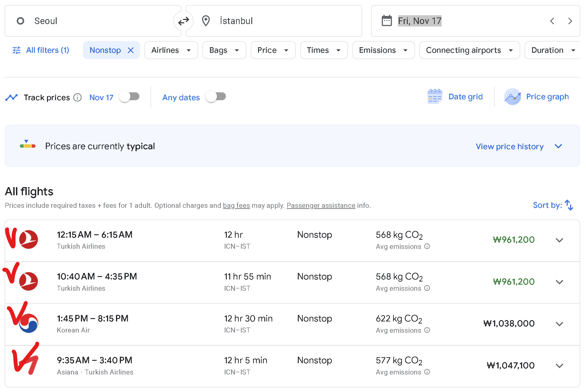Click View price history link
This screenshot has height=392, width=586.
pyautogui.click(x=510, y=146)
